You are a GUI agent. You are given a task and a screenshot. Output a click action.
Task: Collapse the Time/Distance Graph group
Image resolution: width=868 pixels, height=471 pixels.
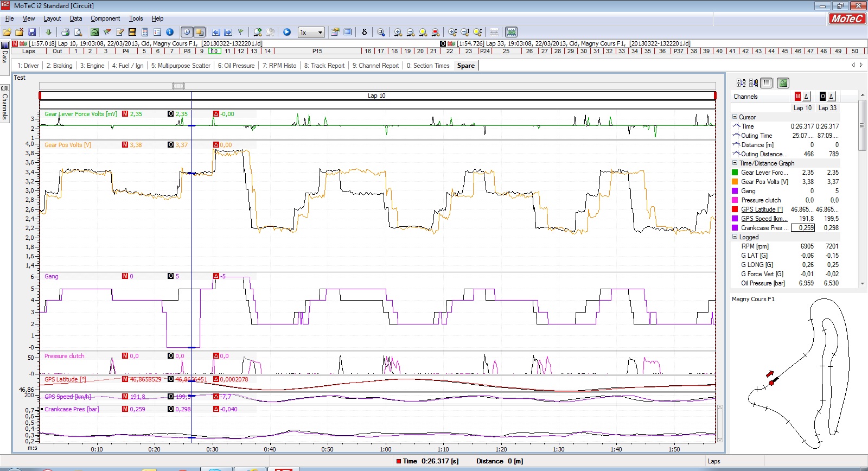coord(735,163)
